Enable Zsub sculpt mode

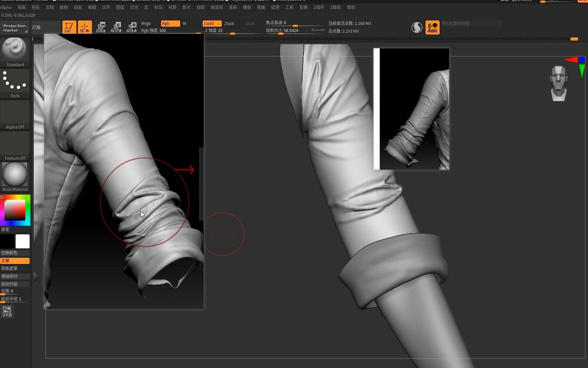(x=233, y=23)
